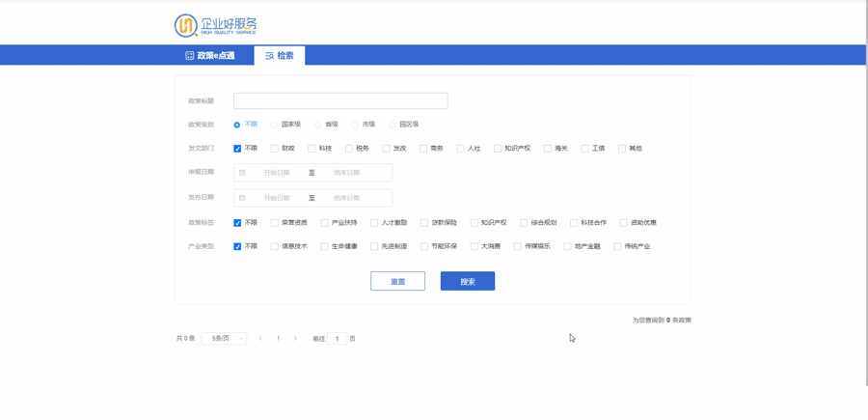Set 申报日期 start date field
868x420 pixels.
click(x=277, y=172)
